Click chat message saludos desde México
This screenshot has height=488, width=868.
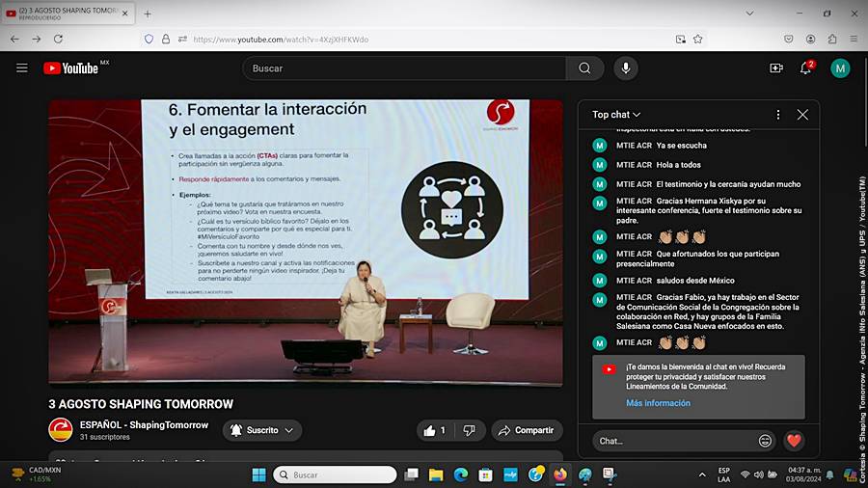(x=695, y=281)
